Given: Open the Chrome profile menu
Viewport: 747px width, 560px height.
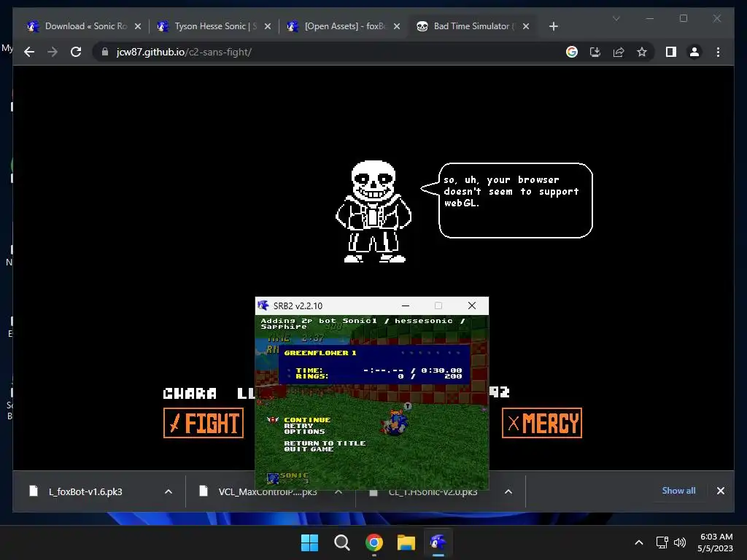Looking at the screenshot, I should click(694, 52).
